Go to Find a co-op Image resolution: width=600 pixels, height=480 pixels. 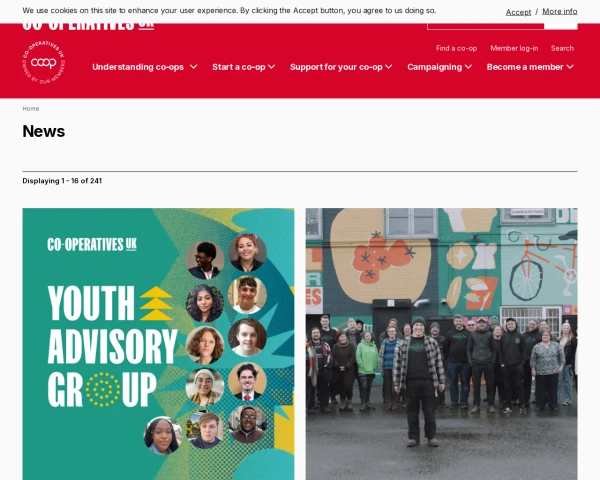tap(456, 48)
